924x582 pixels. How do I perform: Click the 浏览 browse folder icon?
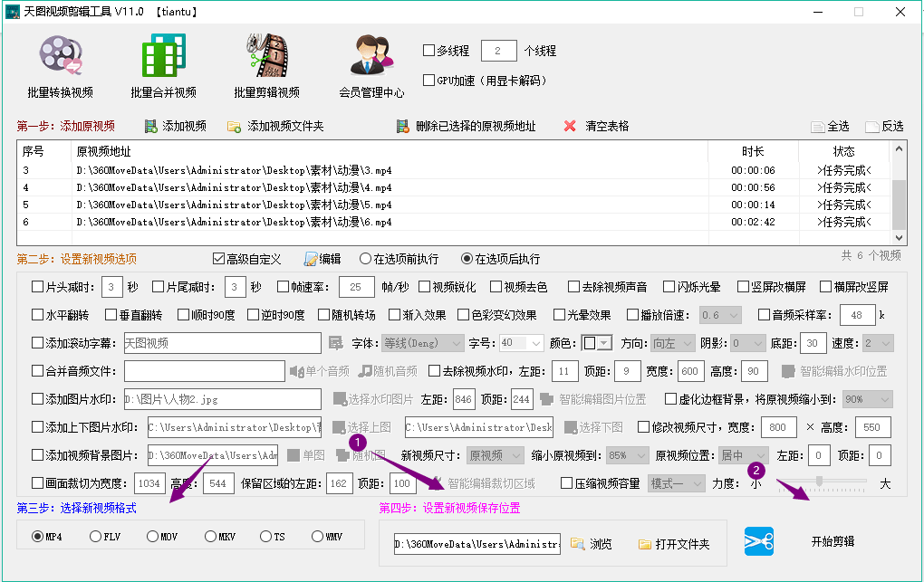coord(578,544)
